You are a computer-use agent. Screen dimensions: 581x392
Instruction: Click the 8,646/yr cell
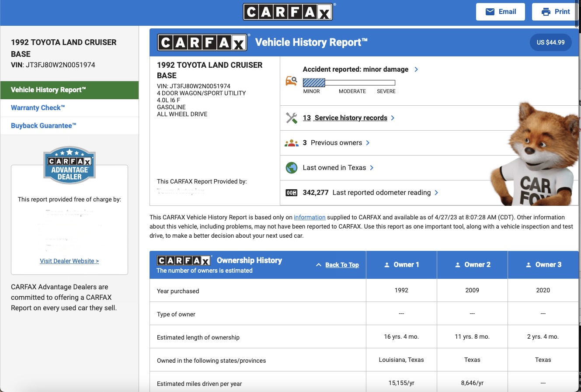point(472,383)
